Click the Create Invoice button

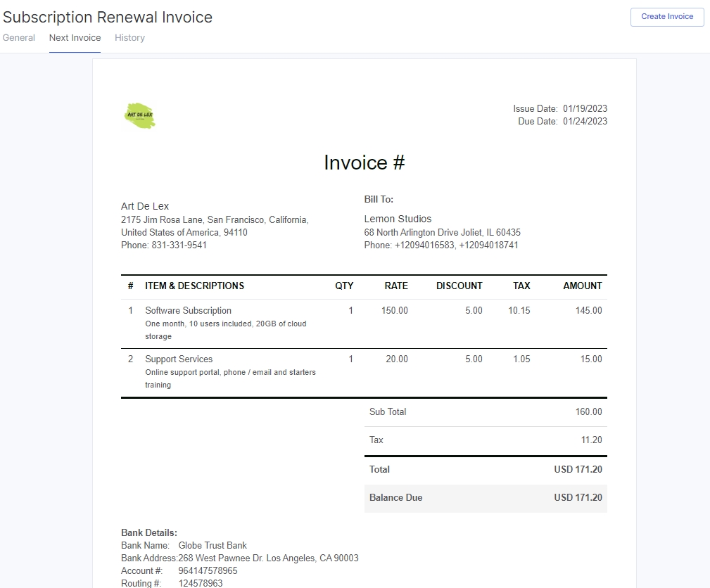tap(666, 17)
